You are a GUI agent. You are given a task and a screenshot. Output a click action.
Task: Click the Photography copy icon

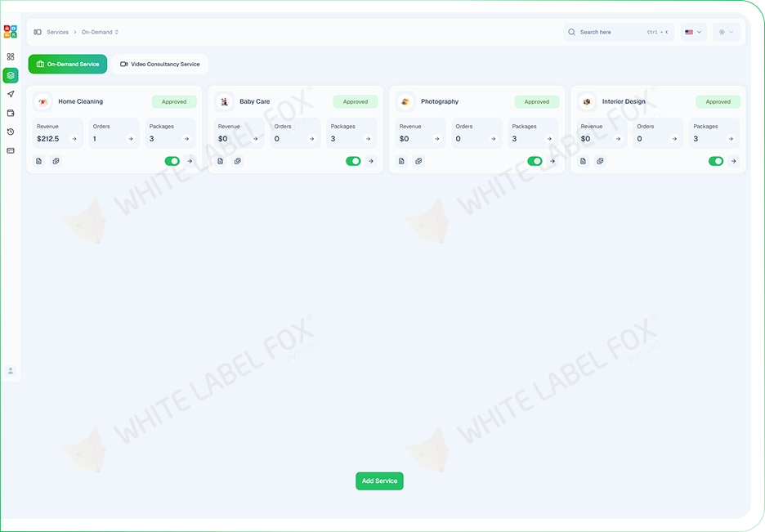pyautogui.click(x=418, y=161)
